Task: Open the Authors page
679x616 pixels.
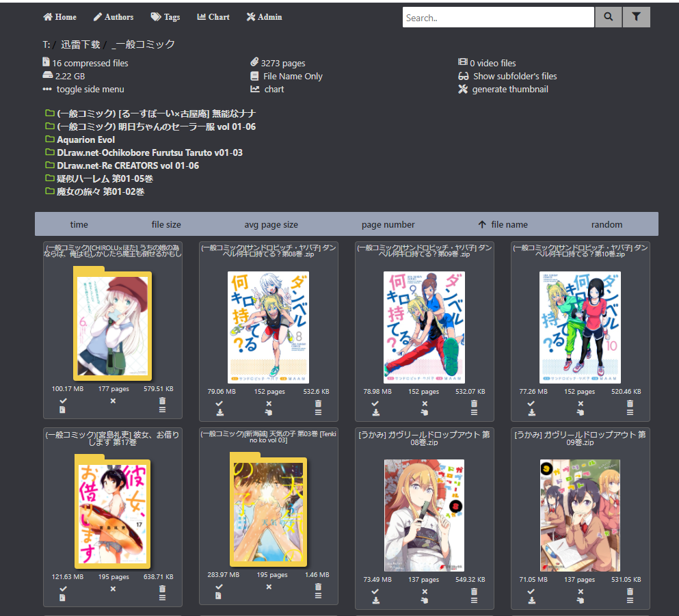Action: coord(114,17)
